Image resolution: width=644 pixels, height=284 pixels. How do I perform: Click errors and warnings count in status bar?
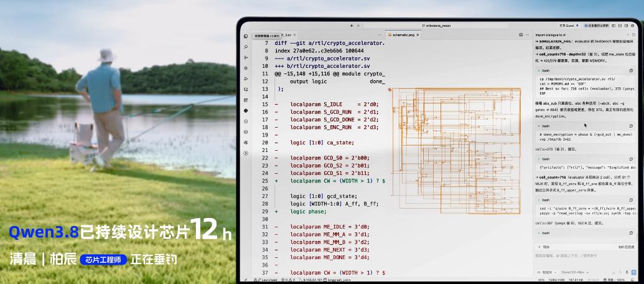(288, 280)
